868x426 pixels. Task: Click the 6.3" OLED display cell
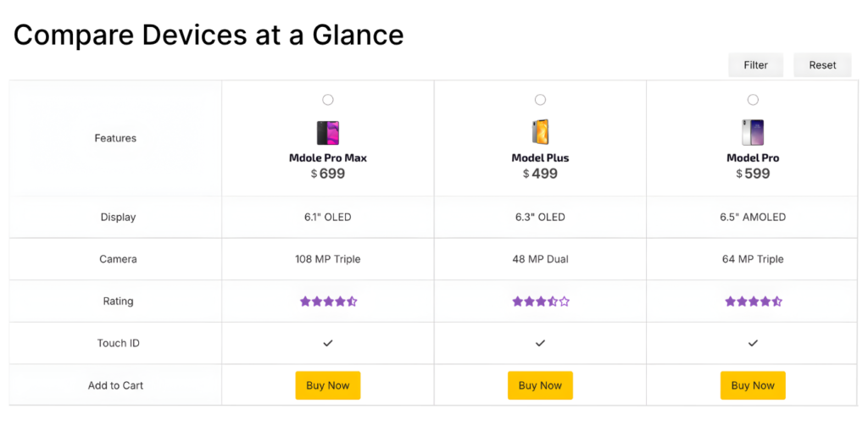point(540,217)
